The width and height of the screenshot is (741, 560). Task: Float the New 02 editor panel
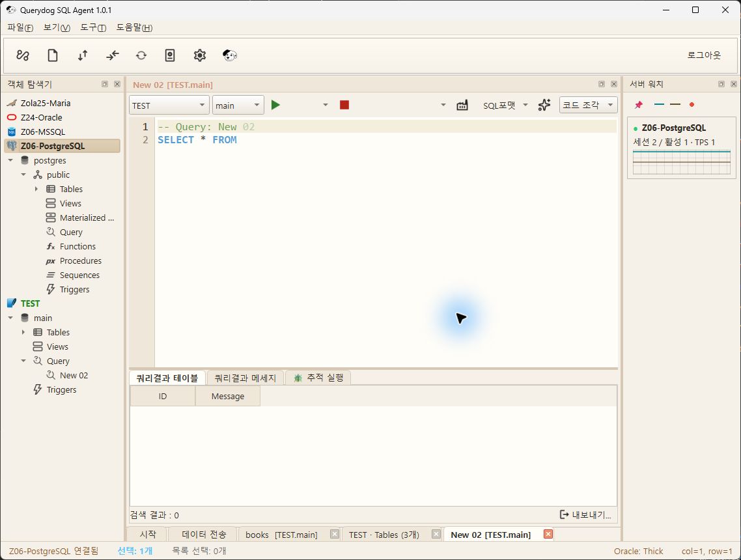pyautogui.click(x=602, y=84)
